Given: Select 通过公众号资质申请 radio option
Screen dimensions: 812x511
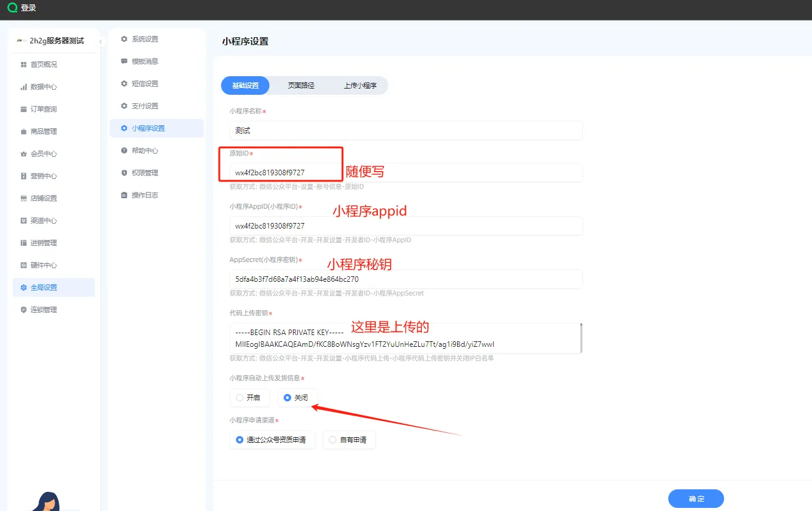Looking at the screenshot, I should pos(240,440).
